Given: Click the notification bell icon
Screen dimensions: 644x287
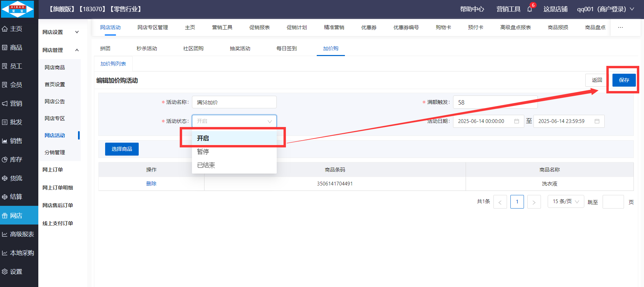Looking at the screenshot, I should click(529, 9).
